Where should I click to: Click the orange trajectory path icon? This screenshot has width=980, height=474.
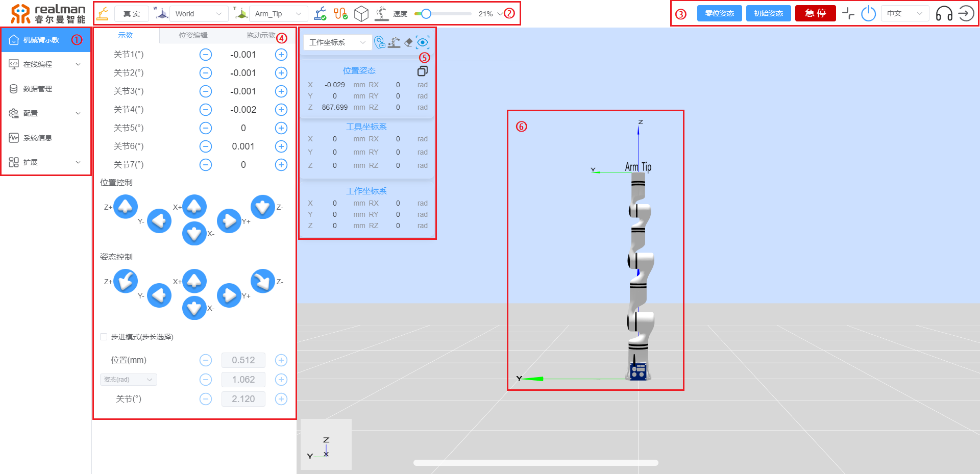340,14
